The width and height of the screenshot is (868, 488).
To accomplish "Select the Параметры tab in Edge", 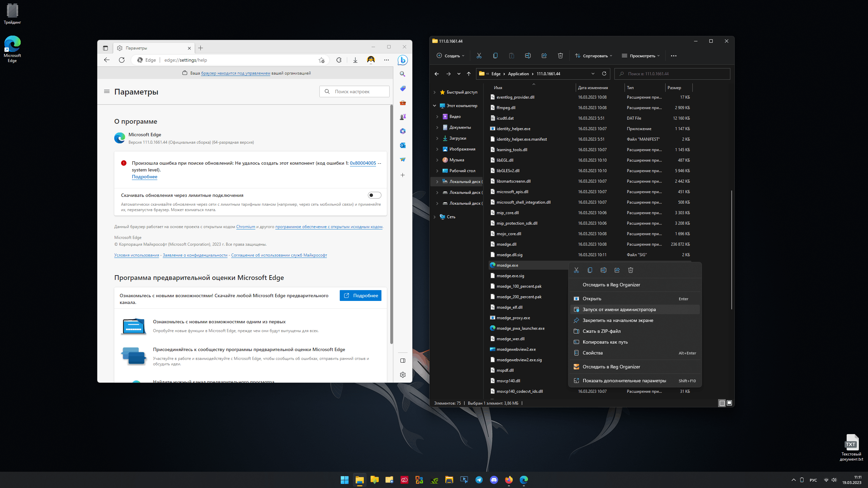I will pyautogui.click(x=153, y=48).
